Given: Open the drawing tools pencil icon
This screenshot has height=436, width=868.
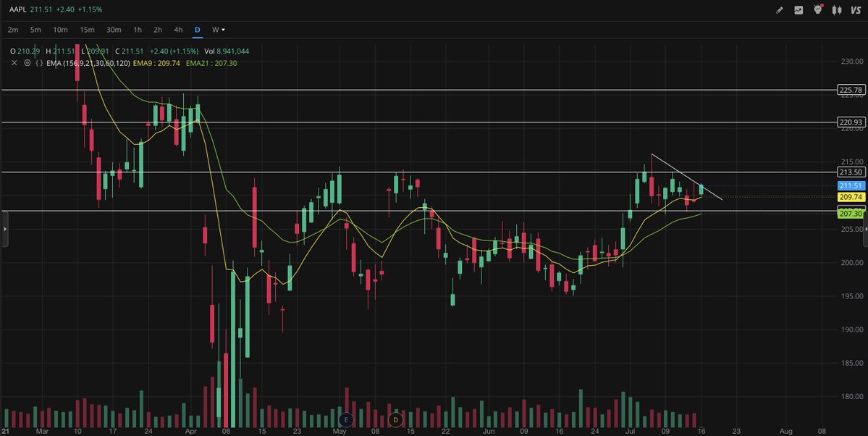Looking at the screenshot, I should click(780, 10).
